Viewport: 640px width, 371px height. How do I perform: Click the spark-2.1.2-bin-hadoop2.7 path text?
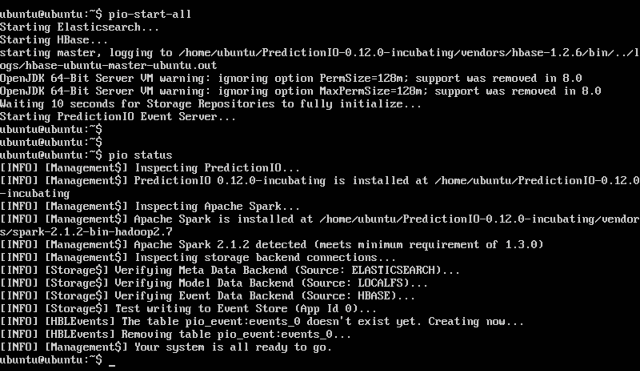[86, 232]
